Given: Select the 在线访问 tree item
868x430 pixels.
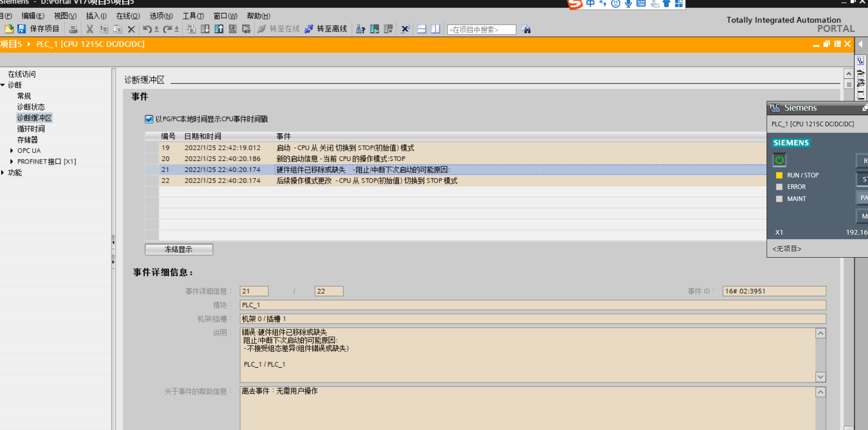Looking at the screenshot, I should click(x=22, y=74).
